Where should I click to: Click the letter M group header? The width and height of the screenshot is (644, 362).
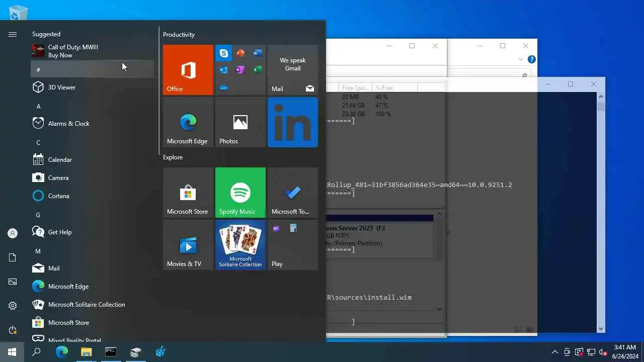93,251
